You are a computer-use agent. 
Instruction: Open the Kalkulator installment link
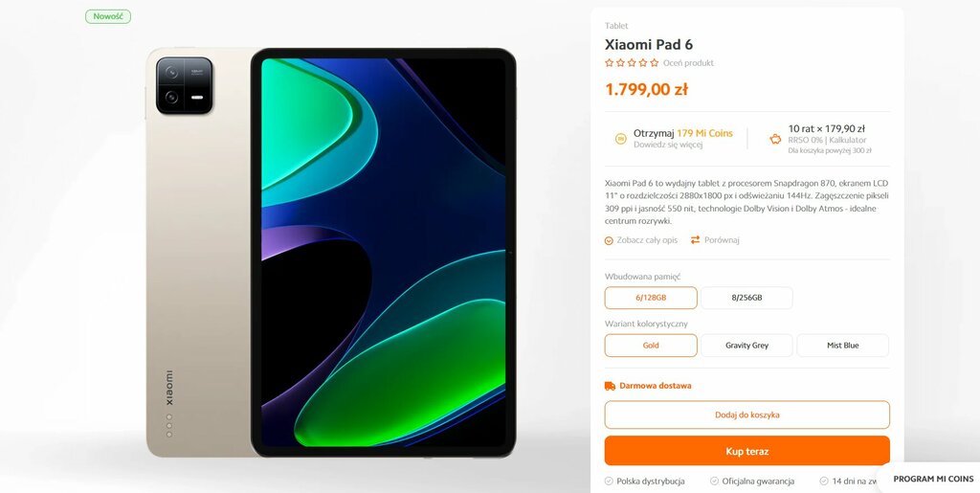click(x=848, y=141)
